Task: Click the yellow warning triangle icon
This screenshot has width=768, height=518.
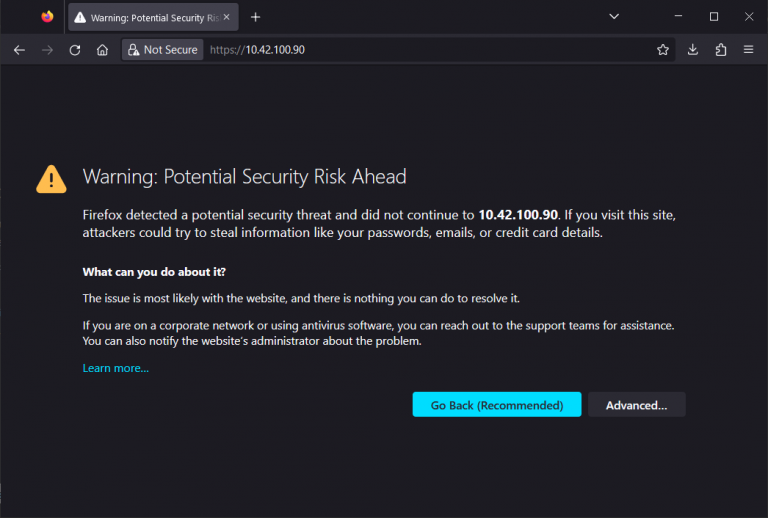Action: click(51, 178)
